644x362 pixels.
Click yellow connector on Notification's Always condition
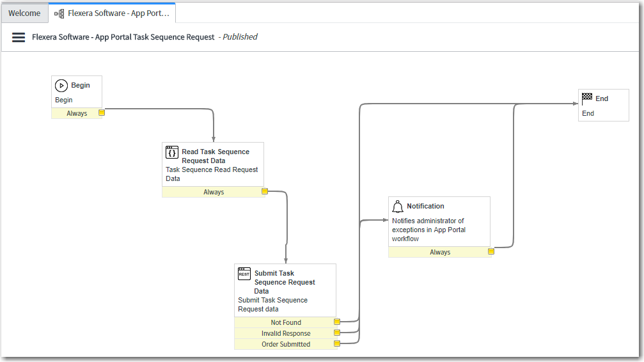point(491,251)
